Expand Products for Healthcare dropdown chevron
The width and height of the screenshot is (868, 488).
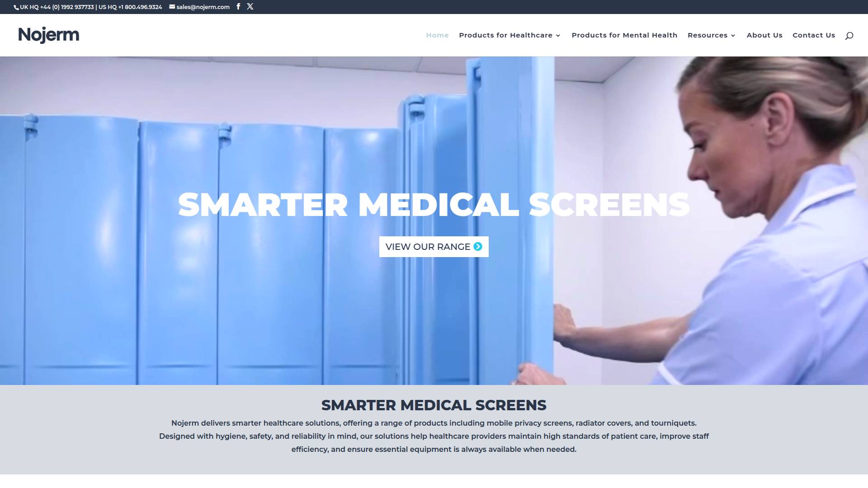[x=558, y=36]
